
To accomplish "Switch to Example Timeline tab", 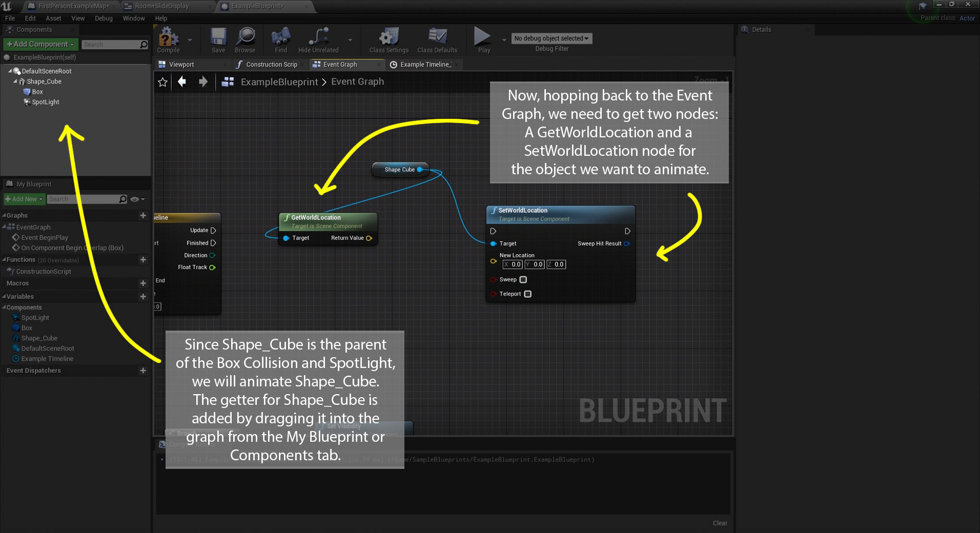I will pyautogui.click(x=424, y=65).
